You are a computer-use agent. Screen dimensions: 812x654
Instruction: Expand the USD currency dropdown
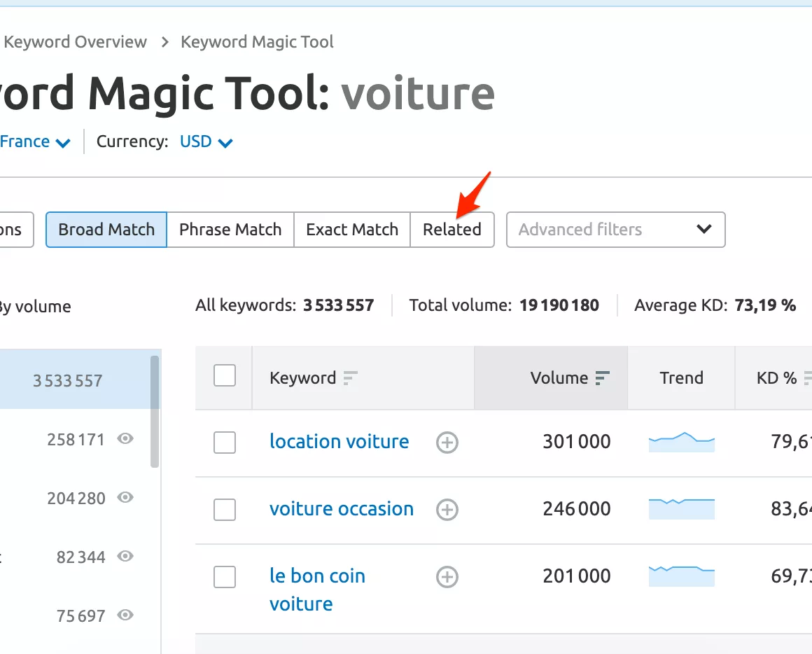pyautogui.click(x=206, y=142)
